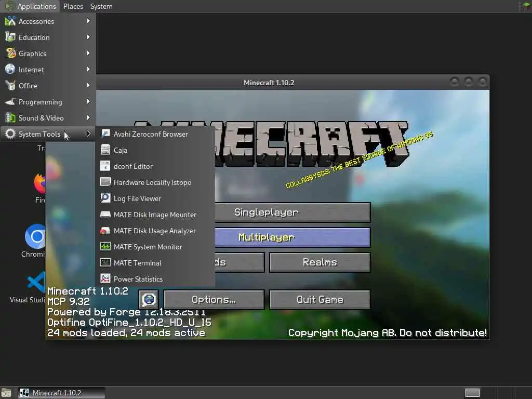Select the Graphics menu label
The width and height of the screenshot is (532, 399).
click(32, 54)
